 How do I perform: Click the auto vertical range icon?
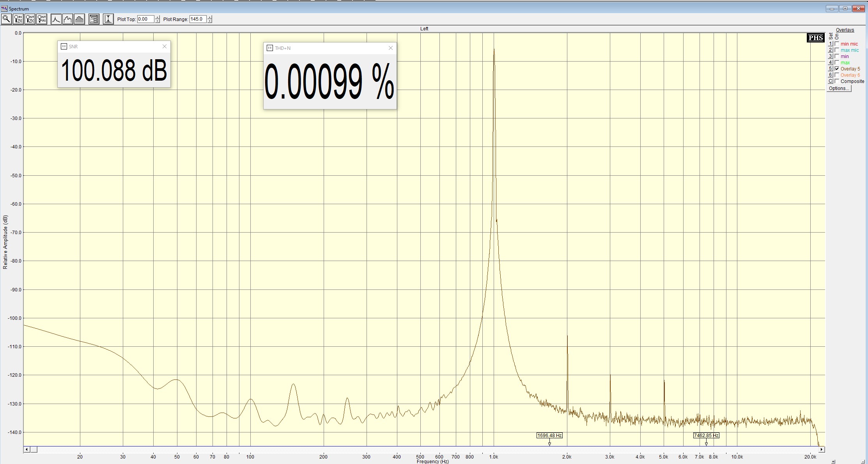pos(108,19)
